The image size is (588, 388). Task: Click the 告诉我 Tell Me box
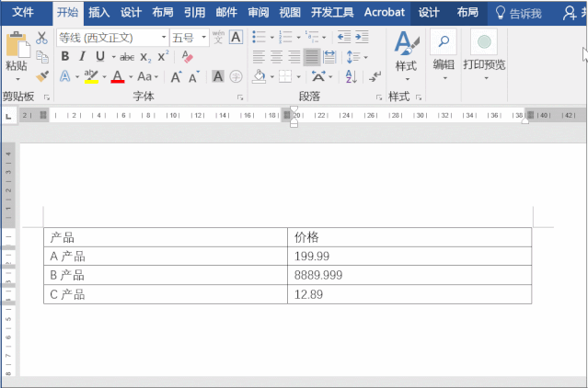519,14
